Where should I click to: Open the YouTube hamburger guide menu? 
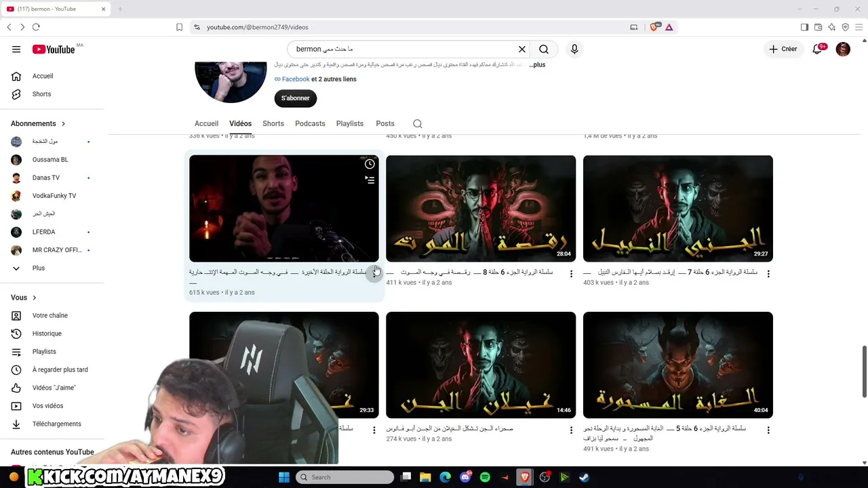pos(16,49)
